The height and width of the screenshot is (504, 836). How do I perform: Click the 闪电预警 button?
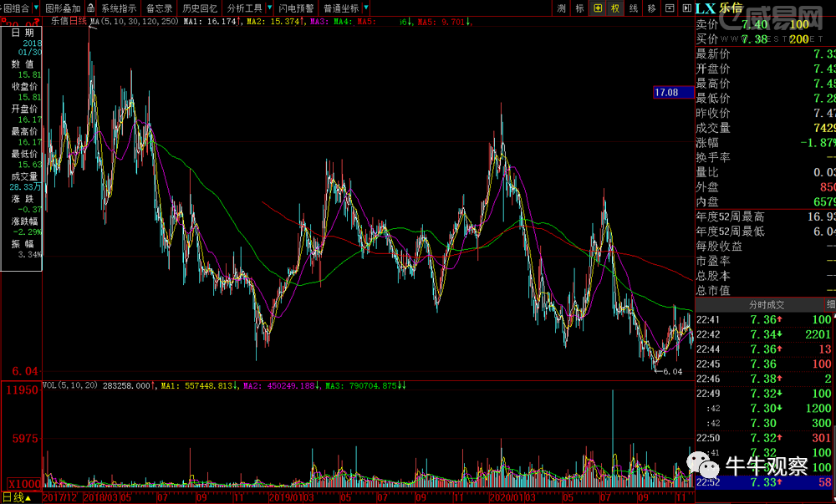pyautogui.click(x=296, y=8)
